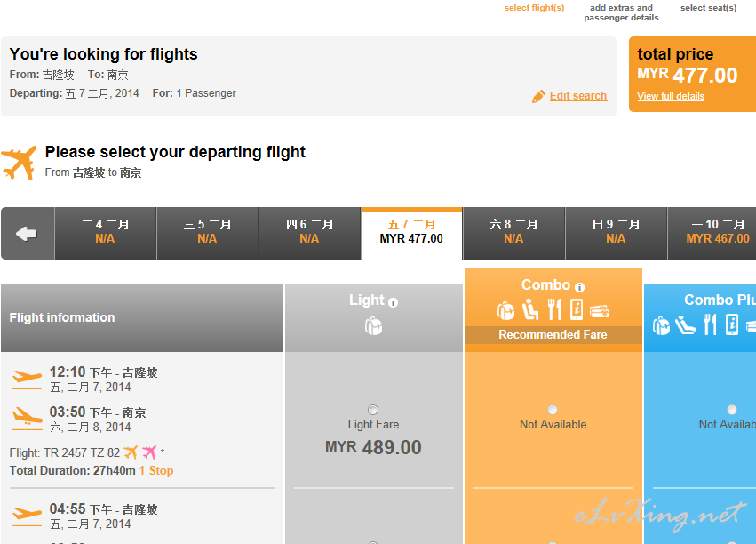
Task: Open View full details link
Action: point(671,97)
